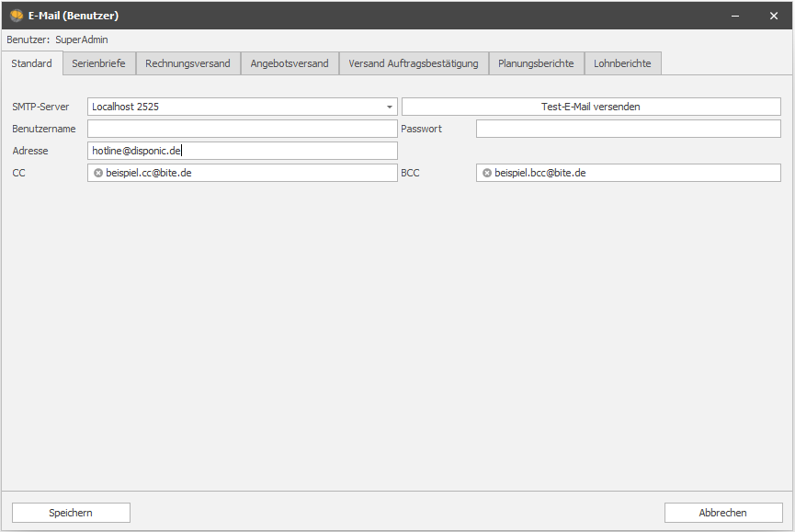Close the E-Mail (Benutzer) window
This screenshot has width=795, height=532.
click(773, 16)
